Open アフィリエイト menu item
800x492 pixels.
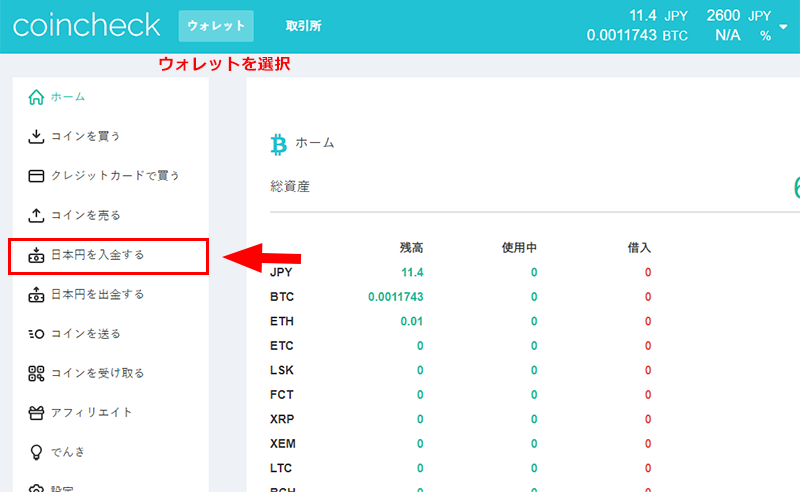[x=91, y=412]
